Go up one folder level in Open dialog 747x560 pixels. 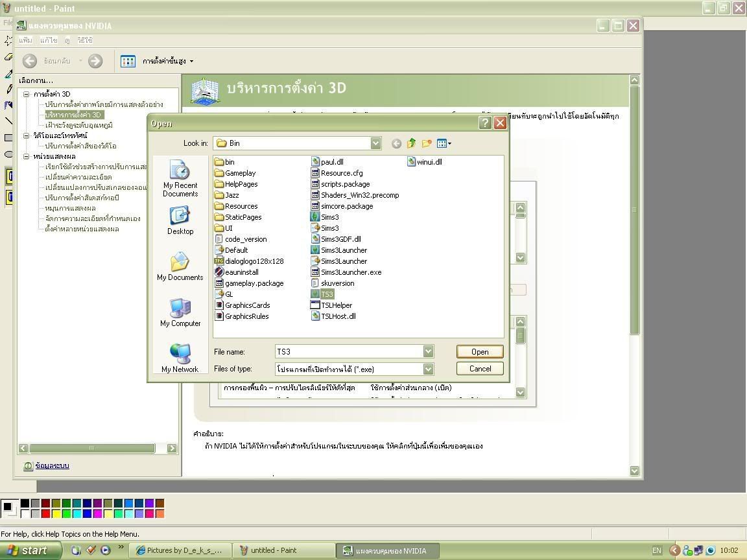click(412, 143)
